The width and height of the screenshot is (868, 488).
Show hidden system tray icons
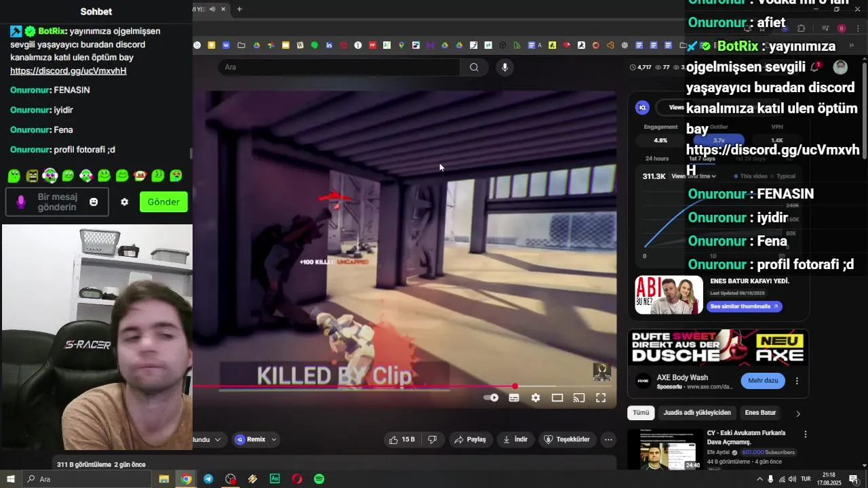tap(759, 479)
